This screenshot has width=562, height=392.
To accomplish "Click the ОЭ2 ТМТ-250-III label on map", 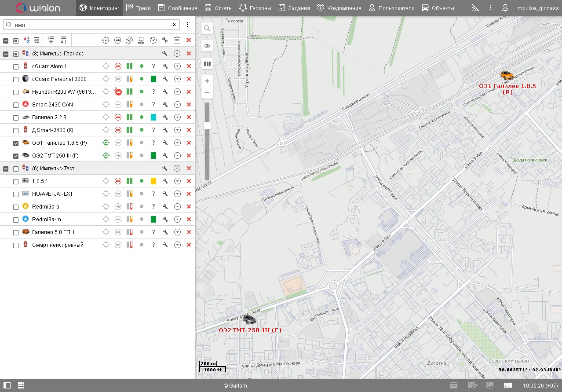I will pos(250,330).
